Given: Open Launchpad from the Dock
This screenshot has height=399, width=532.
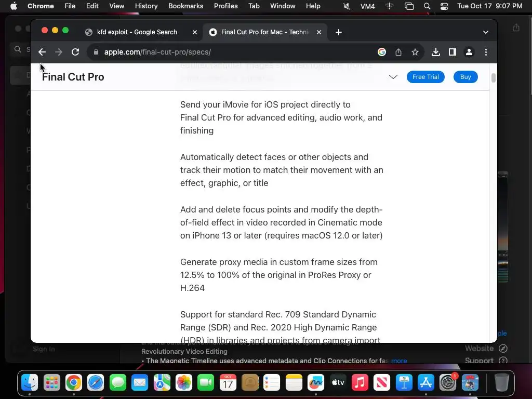Looking at the screenshot, I should pyautogui.click(x=52, y=383).
